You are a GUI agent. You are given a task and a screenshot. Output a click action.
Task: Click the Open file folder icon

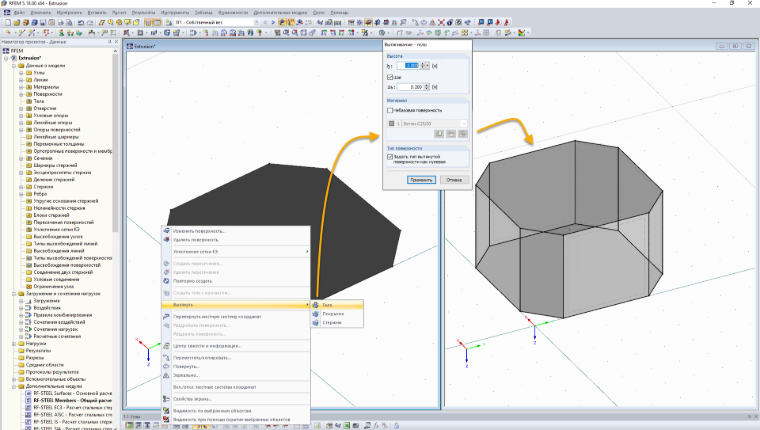(x=16, y=22)
